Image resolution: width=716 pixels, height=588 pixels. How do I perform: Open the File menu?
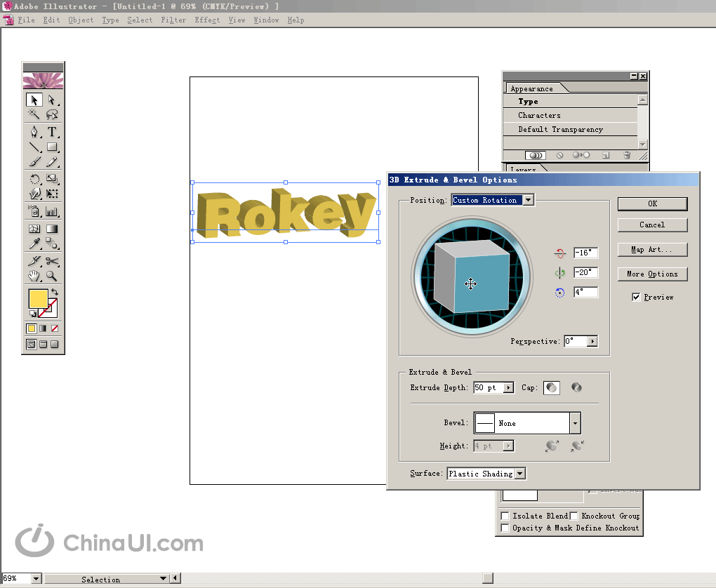pos(26,20)
